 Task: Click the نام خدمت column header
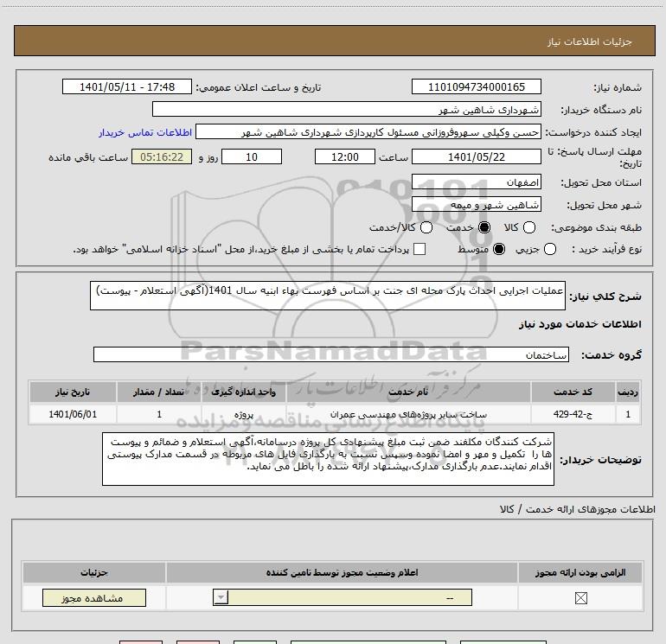pos(408,392)
